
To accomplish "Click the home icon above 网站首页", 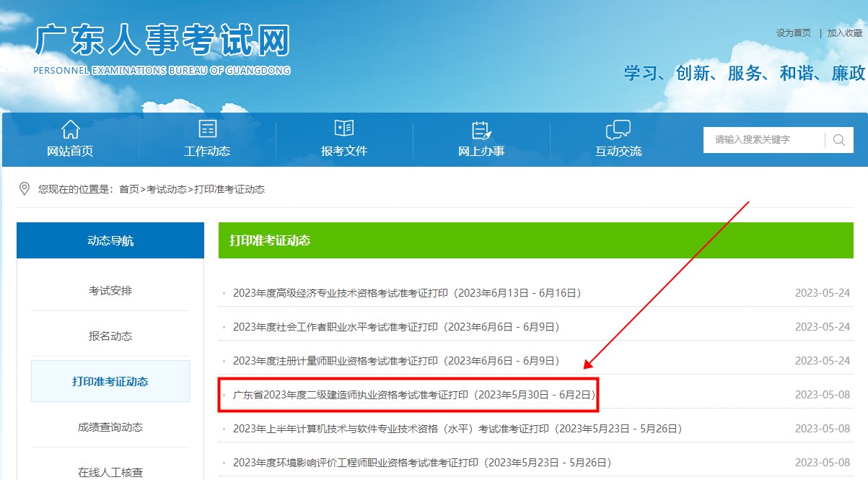I will pyautogui.click(x=70, y=129).
